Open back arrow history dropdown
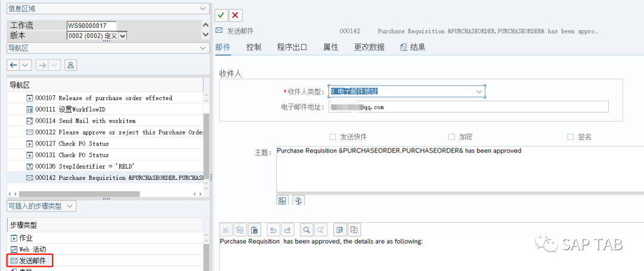644x271 pixels. [x=26, y=65]
